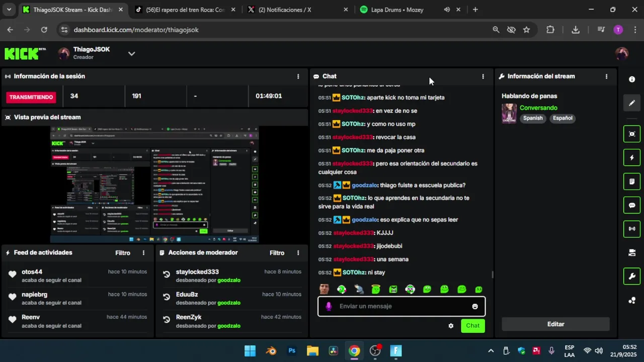Click the Conversando category link
The height and width of the screenshot is (362, 644).
(538, 108)
